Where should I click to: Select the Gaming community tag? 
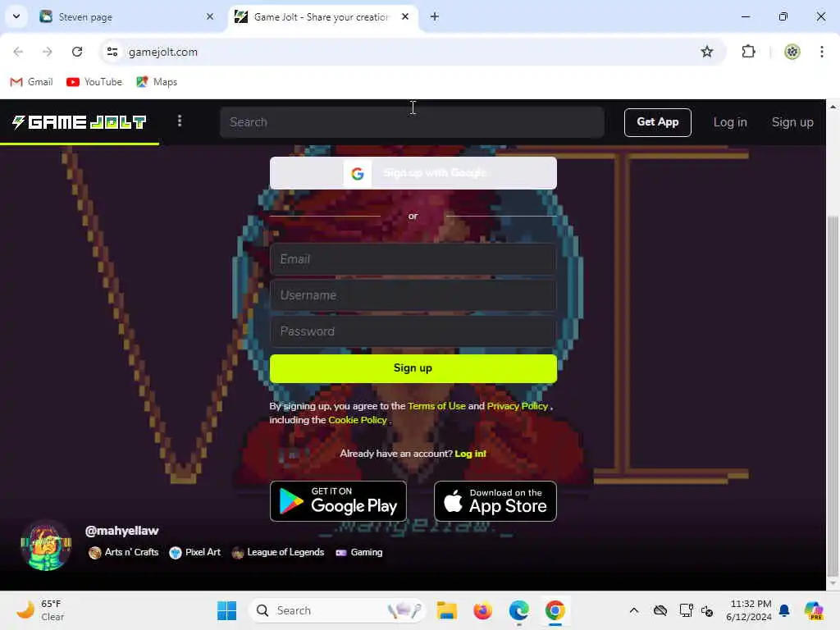(x=359, y=552)
